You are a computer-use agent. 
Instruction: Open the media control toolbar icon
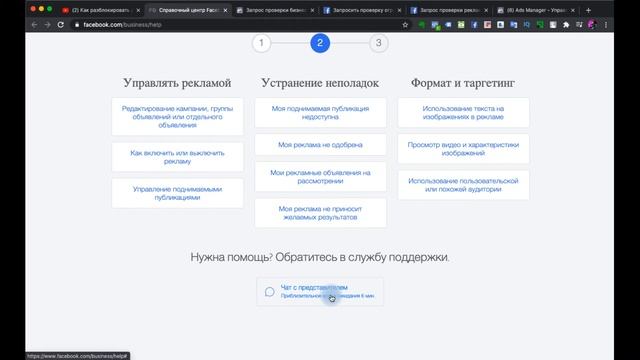579,25
